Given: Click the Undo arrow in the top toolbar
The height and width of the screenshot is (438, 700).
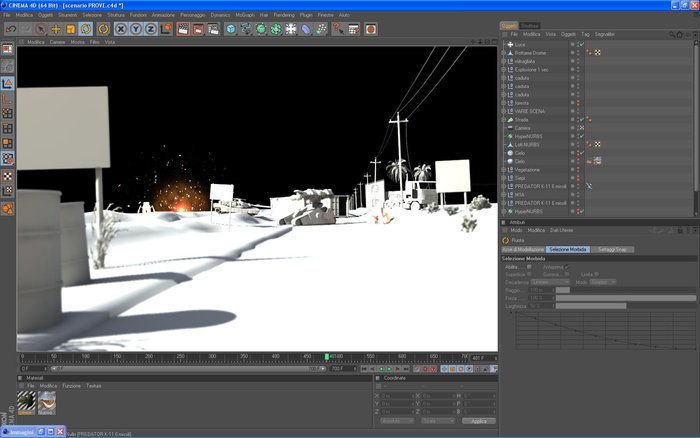Looking at the screenshot, I should pyautogui.click(x=10, y=29).
